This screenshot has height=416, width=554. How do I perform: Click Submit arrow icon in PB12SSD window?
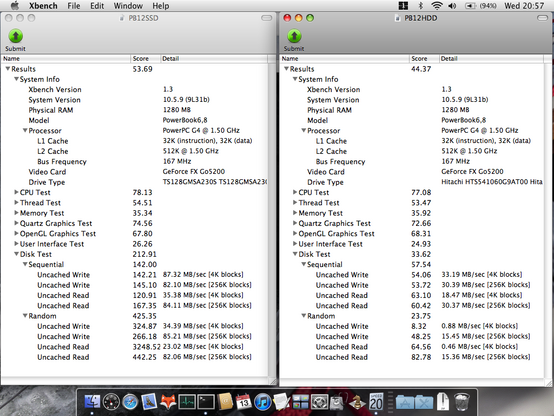16,36
